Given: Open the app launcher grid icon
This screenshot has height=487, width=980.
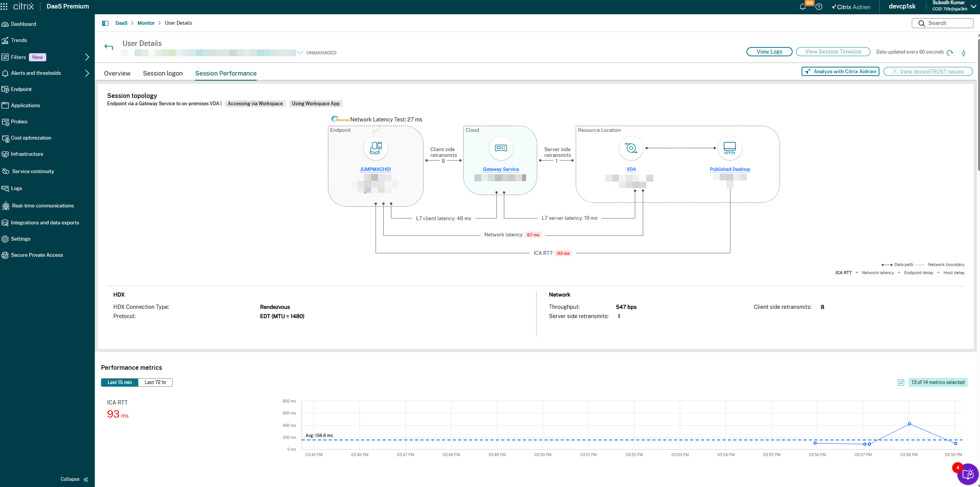Looking at the screenshot, I should tap(4, 7).
